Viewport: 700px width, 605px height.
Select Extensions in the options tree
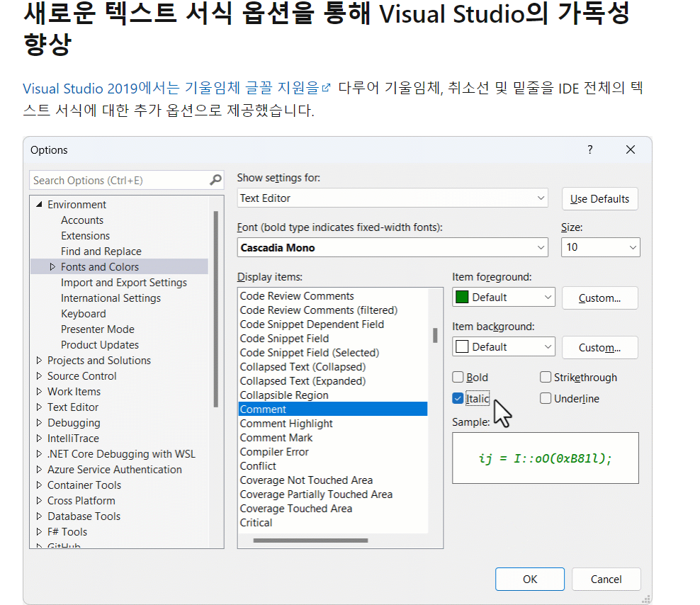85,236
